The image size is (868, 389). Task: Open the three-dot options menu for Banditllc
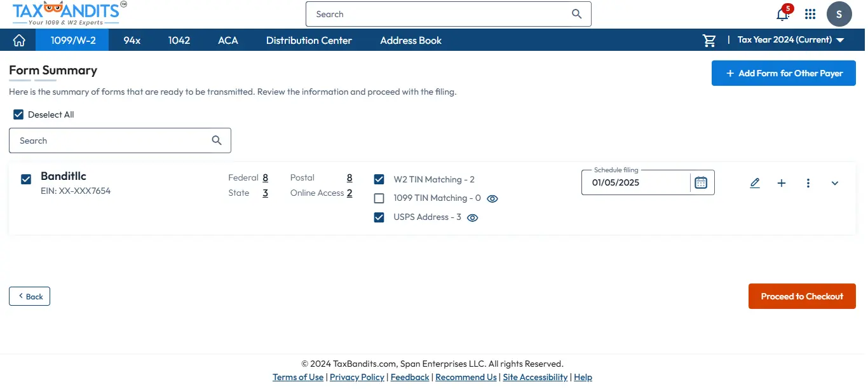click(808, 182)
